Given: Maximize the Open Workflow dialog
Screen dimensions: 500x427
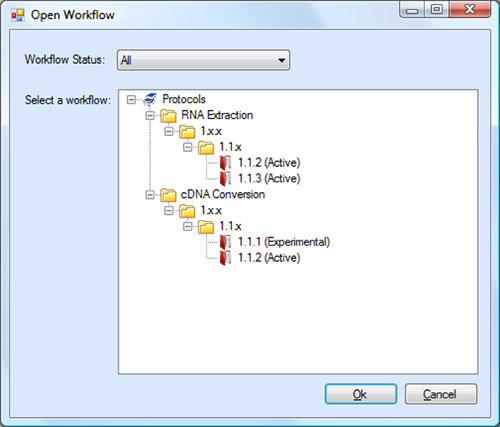Looking at the screenshot, I should tap(437, 9).
